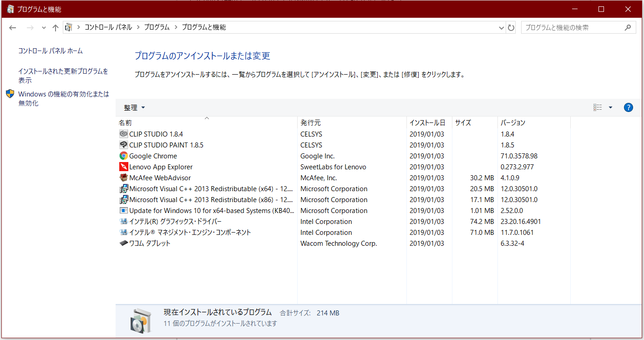The height and width of the screenshot is (340, 644).
Task: Select the インテル(R) グラフィックス・ドライバー icon
Action: coord(123,221)
